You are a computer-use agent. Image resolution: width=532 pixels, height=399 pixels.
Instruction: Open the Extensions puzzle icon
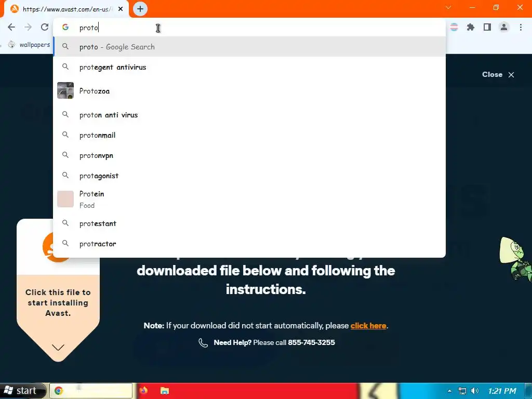point(470,27)
